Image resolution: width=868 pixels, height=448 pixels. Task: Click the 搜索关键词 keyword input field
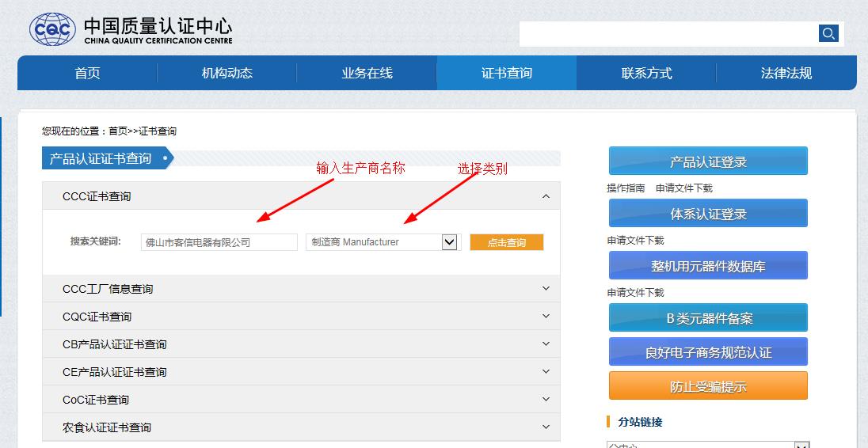(x=219, y=242)
